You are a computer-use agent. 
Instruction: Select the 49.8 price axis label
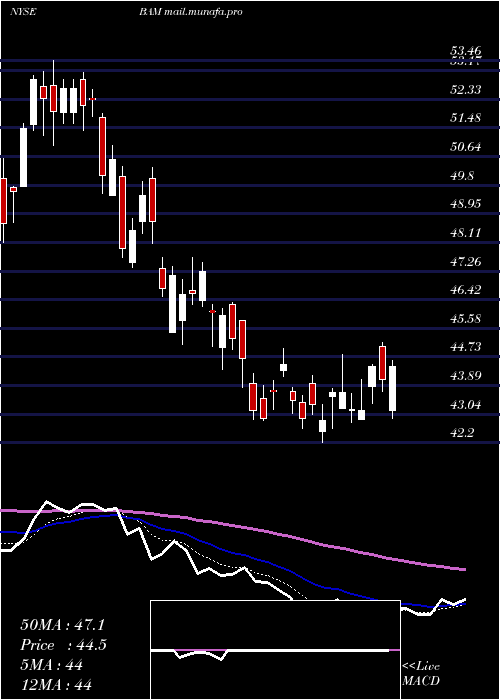click(x=462, y=176)
